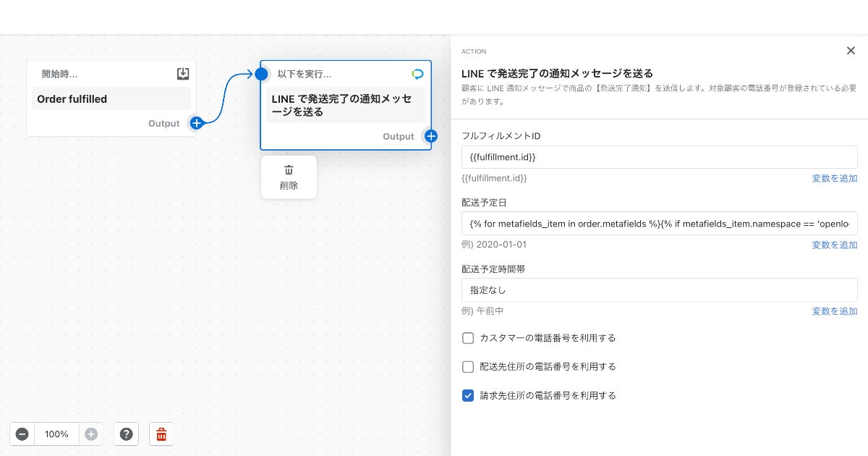
Task: Click the panel heading LINE で発送完了の通知メッセージを送る
Action: (x=558, y=73)
